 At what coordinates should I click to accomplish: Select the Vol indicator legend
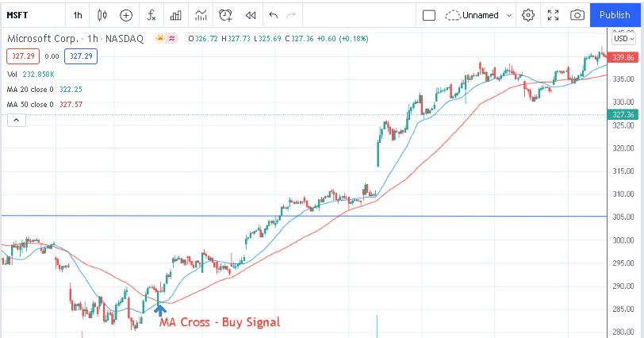(x=12, y=75)
